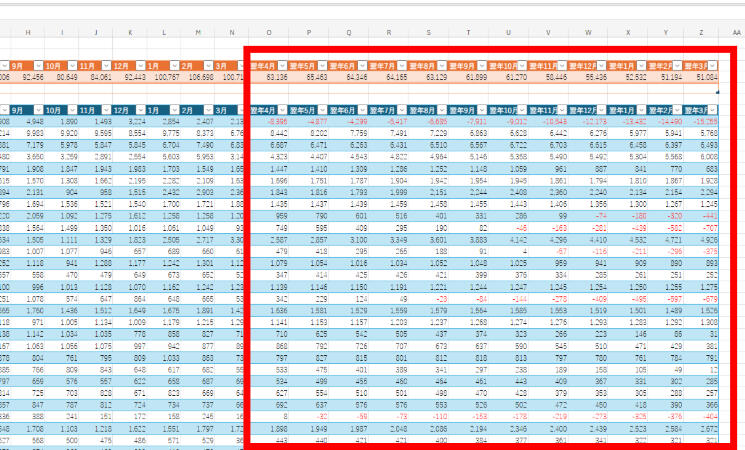Open the 2月 filter dropdown in orange header row
Viewport: 745px width, 450px height.
point(208,66)
